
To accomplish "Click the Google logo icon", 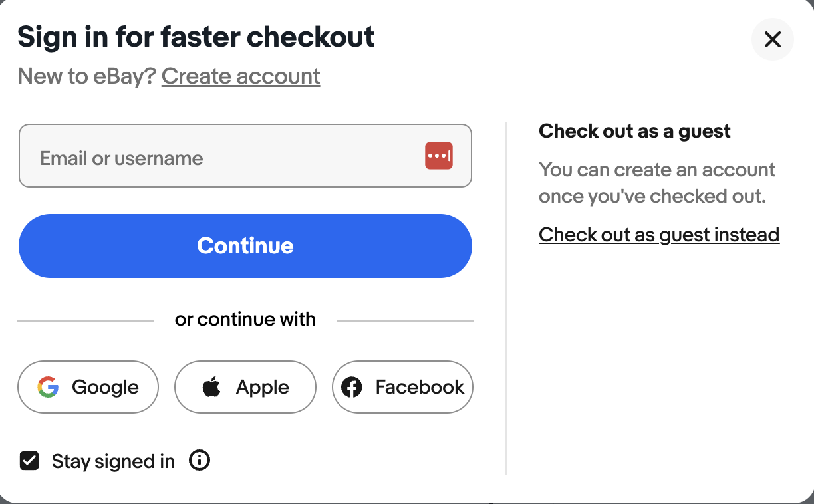I will 48,386.
